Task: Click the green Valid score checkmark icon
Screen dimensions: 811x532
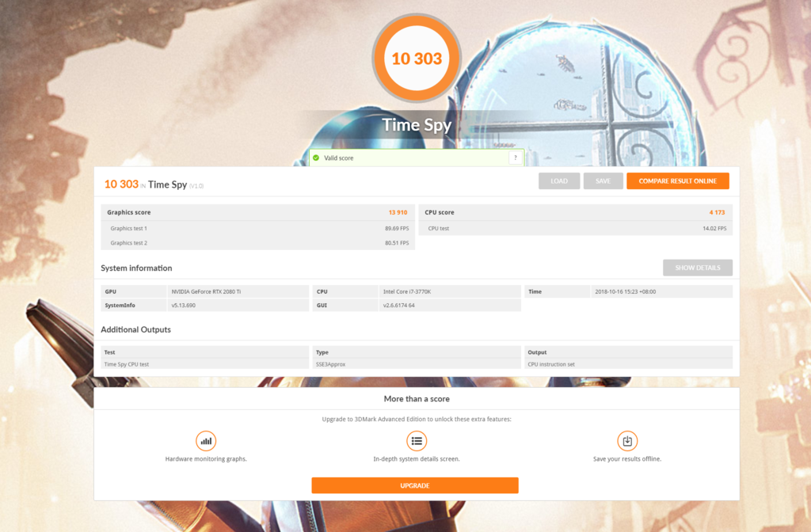Action: 316,158
